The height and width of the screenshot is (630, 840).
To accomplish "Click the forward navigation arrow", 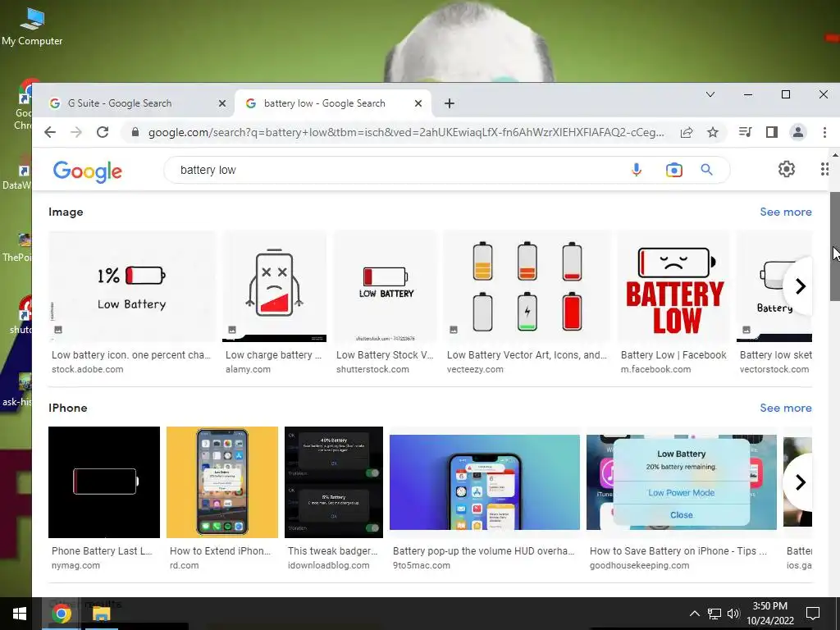I will [x=76, y=132].
